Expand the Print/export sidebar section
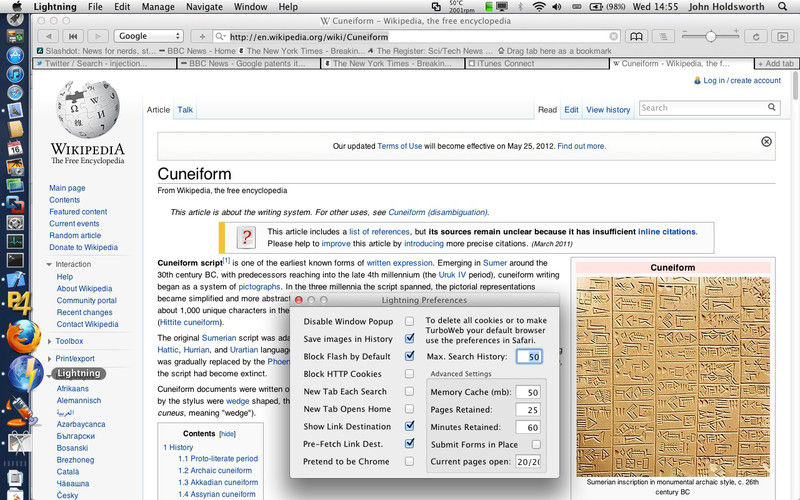The width and height of the screenshot is (800, 500). (49, 358)
